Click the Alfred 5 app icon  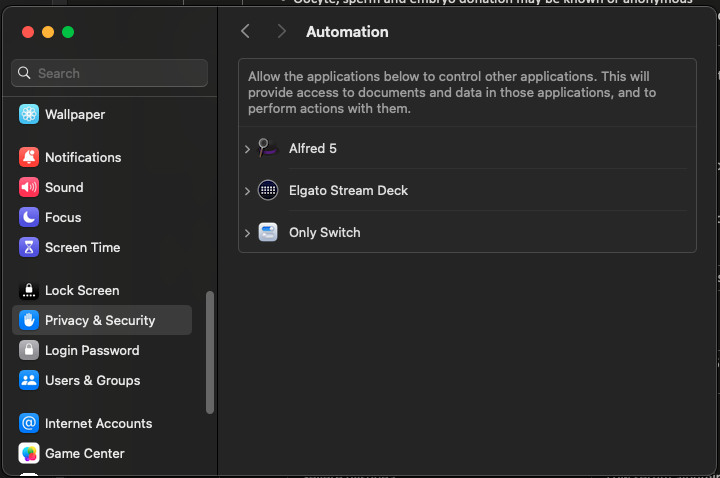[x=268, y=148]
